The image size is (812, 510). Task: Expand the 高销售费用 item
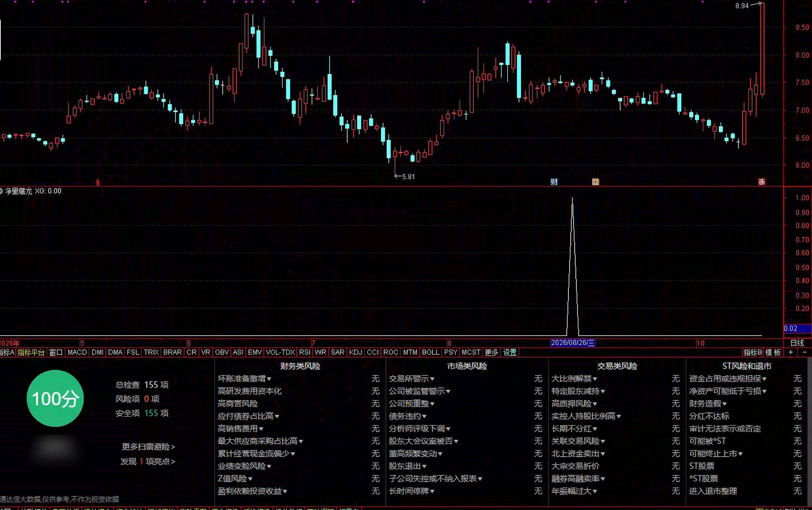(240, 429)
